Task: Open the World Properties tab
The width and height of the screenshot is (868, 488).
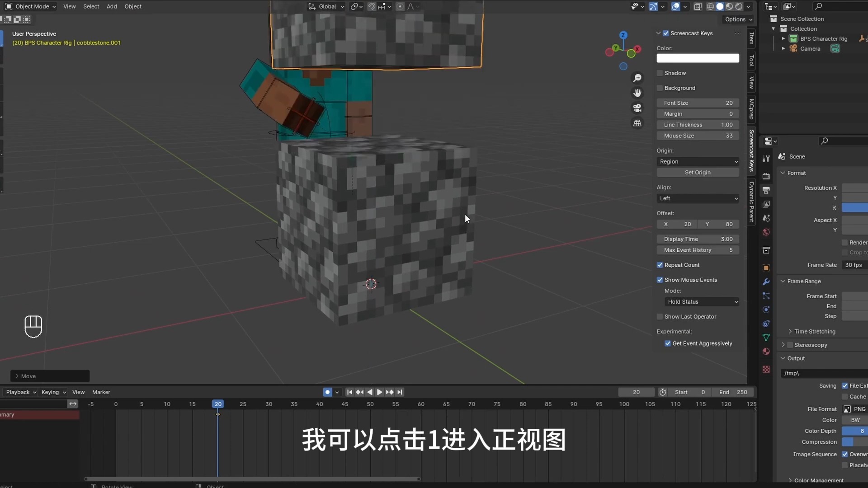Action: click(x=766, y=232)
